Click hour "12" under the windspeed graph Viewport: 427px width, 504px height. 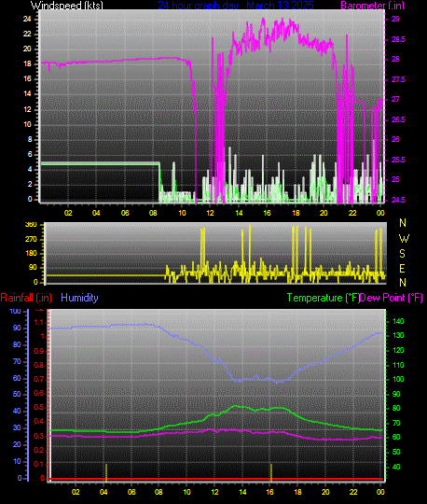click(x=210, y=213)
